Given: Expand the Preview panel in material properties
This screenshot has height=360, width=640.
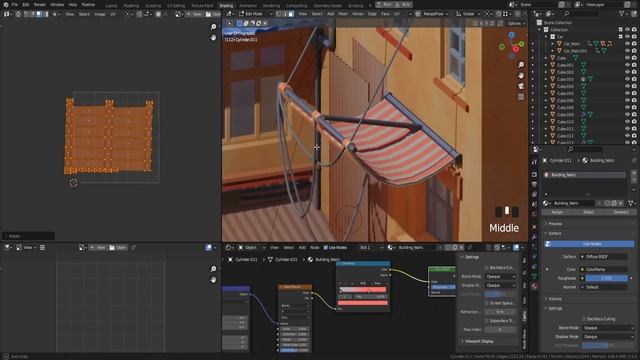Looking at the screenshot, I should point(555,224).
